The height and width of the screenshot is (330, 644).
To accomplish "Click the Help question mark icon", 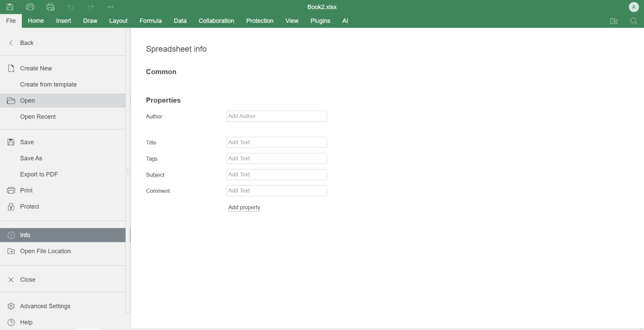I will click(x=11, y=322).
